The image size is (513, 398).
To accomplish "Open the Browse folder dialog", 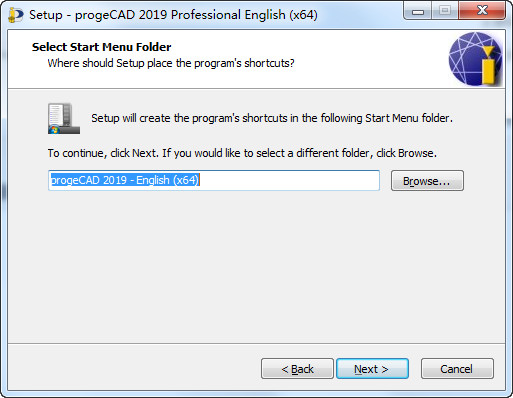I will click(x=427, y=181).
